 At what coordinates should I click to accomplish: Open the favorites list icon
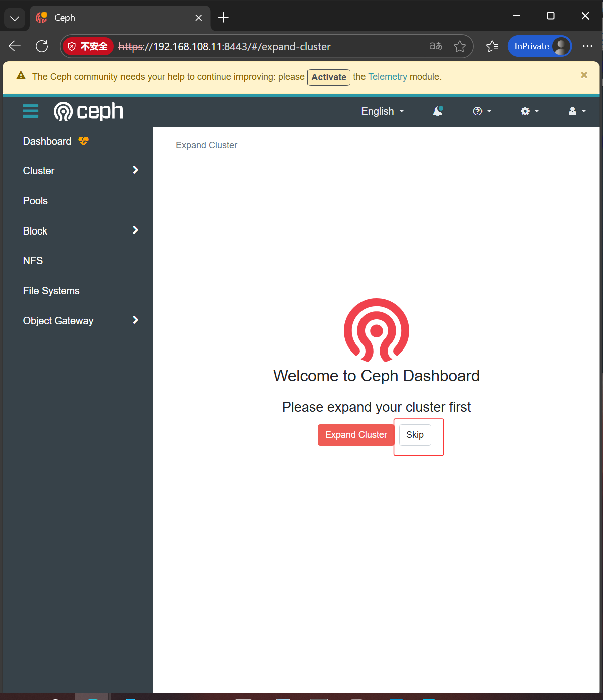coord(492,46)
